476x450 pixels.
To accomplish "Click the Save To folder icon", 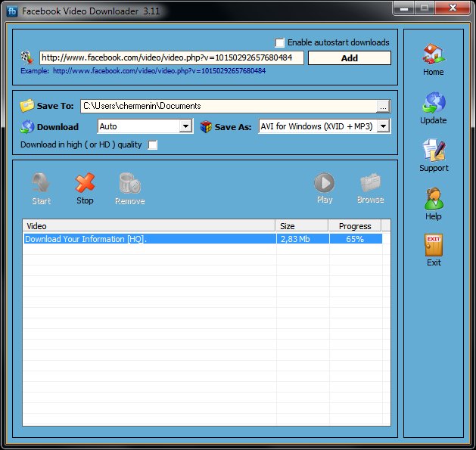I will pos(27,106).
